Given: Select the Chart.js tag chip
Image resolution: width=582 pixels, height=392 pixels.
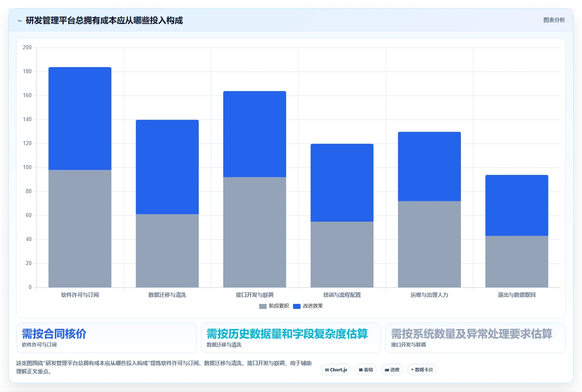Looking at the screenshot, I should tap(336, 370).
